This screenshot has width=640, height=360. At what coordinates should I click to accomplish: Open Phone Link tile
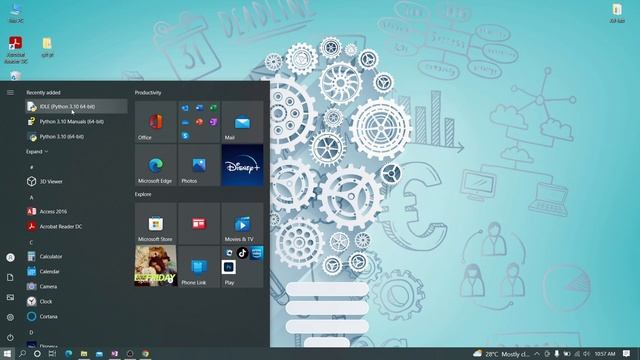[199, 267]
